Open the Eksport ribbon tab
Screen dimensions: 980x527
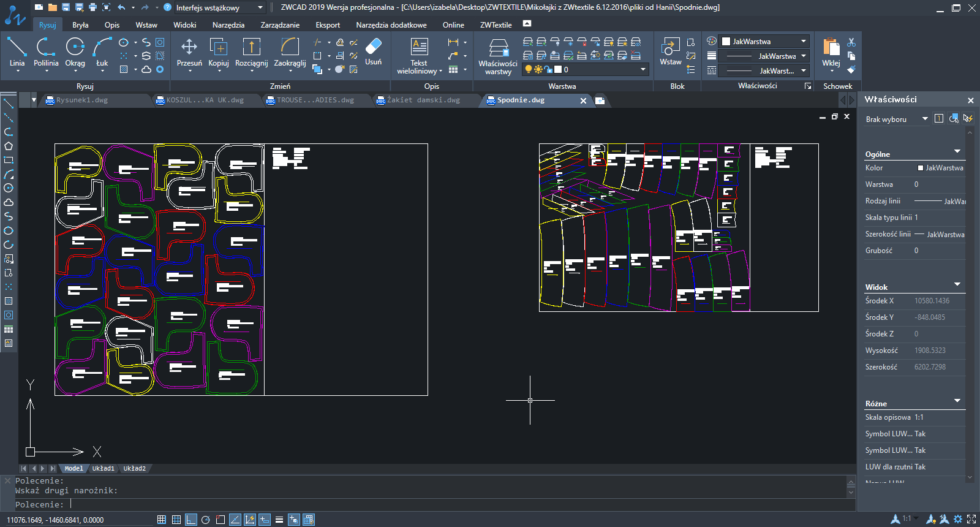(328, 25)
